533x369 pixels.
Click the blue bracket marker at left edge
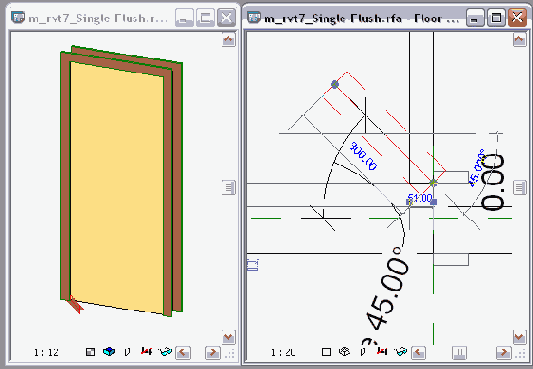253,265
